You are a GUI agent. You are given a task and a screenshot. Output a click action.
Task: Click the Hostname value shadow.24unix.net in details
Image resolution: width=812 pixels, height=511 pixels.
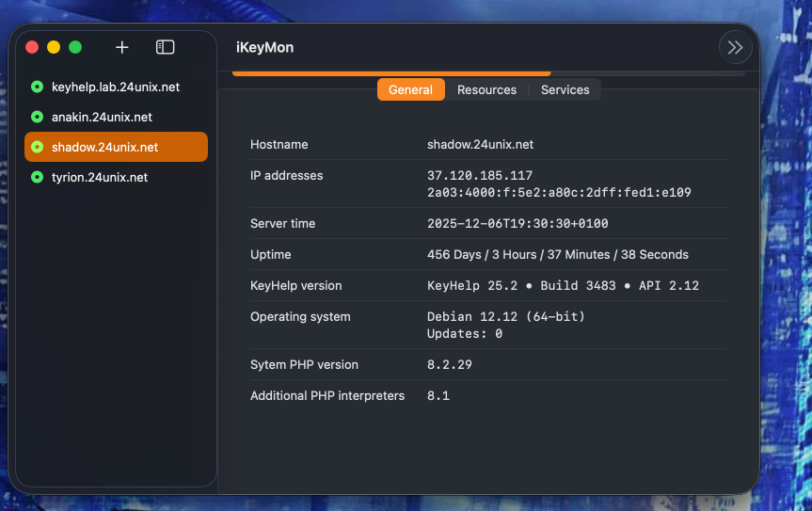(x=480, y=144)
